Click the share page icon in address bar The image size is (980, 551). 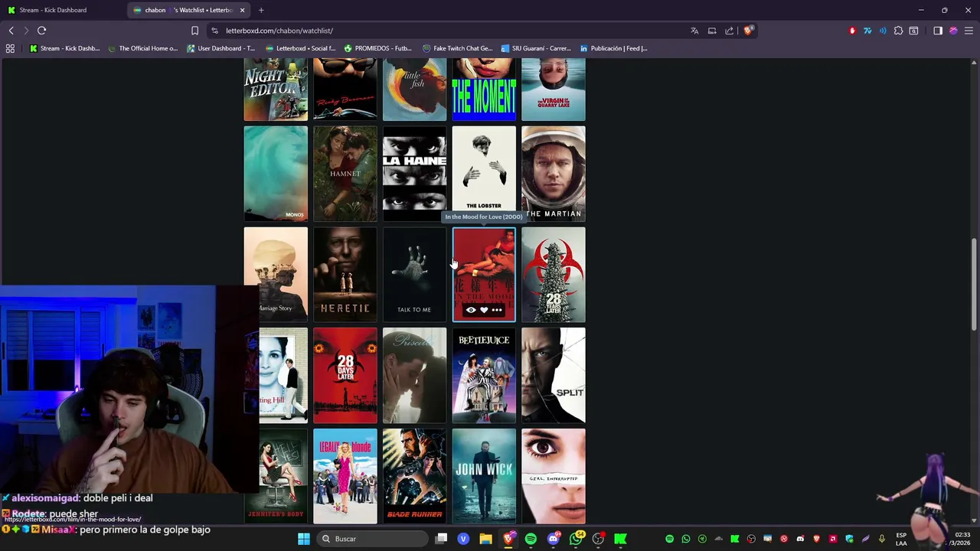729,31
